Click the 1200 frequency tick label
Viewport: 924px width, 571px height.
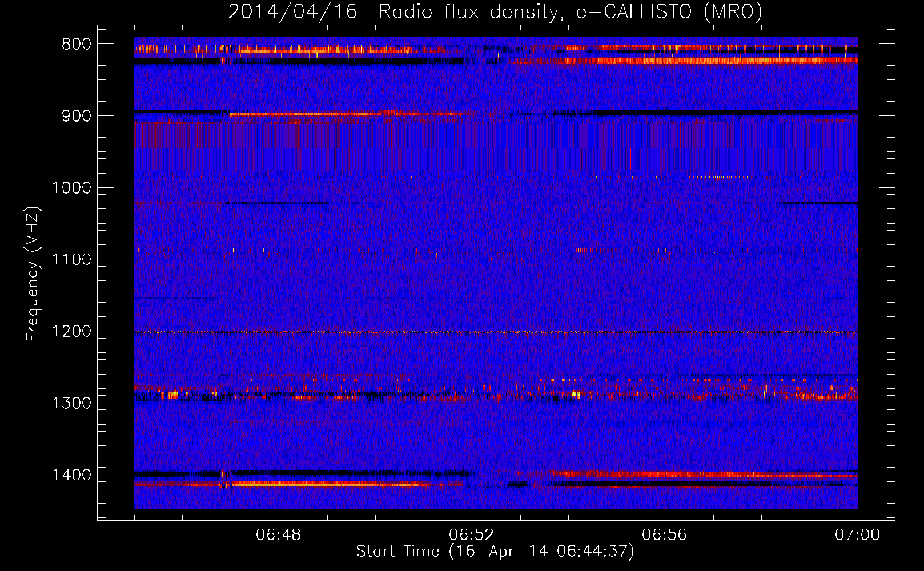pyautogui.click(x=72, y=332)
